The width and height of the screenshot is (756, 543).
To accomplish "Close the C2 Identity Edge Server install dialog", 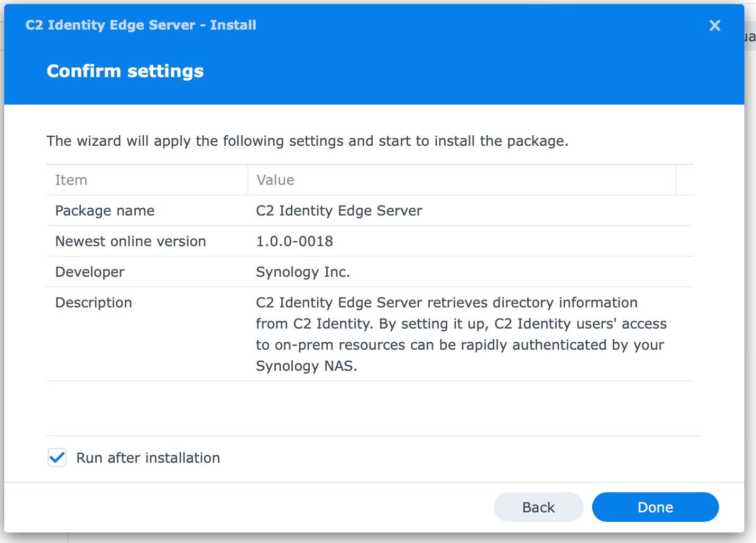I will click(715, 25).
